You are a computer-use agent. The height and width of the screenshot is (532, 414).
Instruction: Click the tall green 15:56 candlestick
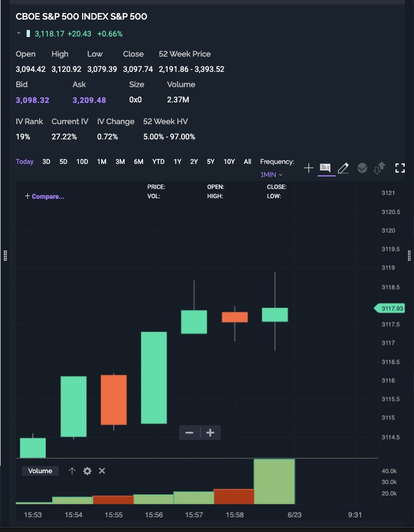tap(153, 377)
